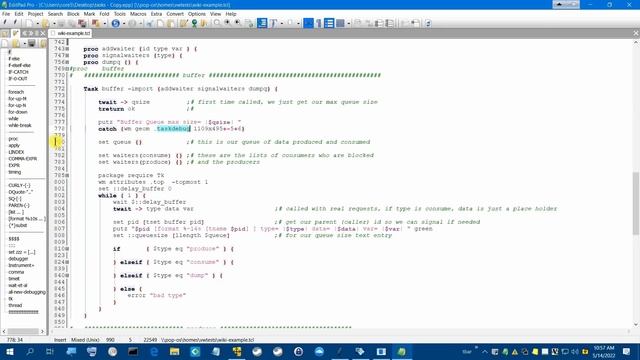Click highlighted 'taskdebug' text in line 778

pos(173,129)
